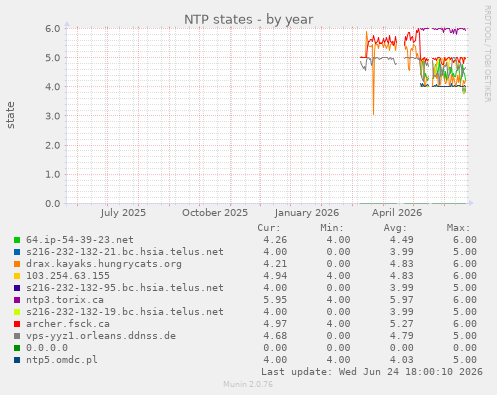This screenshot has width=497, height=395.
Task: Click the vertical state axis label
Action: tap(10, 115)
